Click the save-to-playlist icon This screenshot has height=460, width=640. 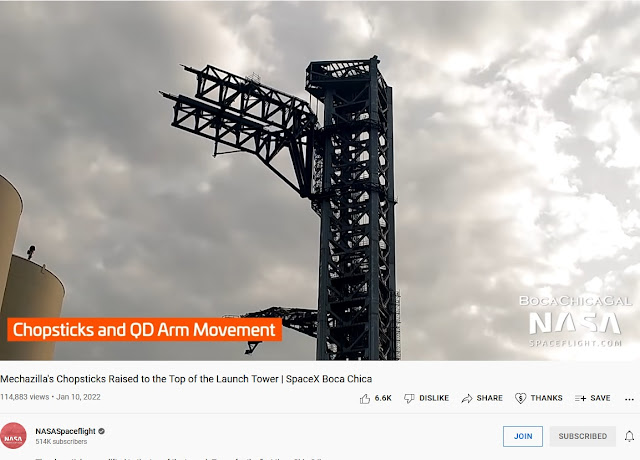580,398
